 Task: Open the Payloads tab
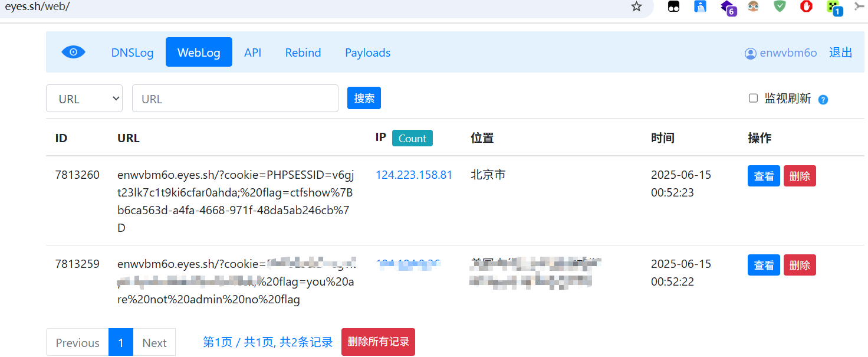point(367,53)
